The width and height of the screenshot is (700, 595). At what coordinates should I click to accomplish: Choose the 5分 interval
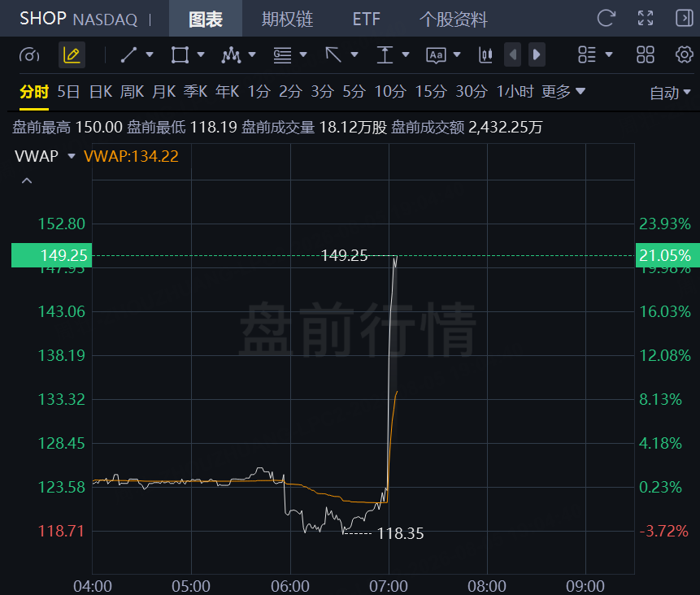354,92
